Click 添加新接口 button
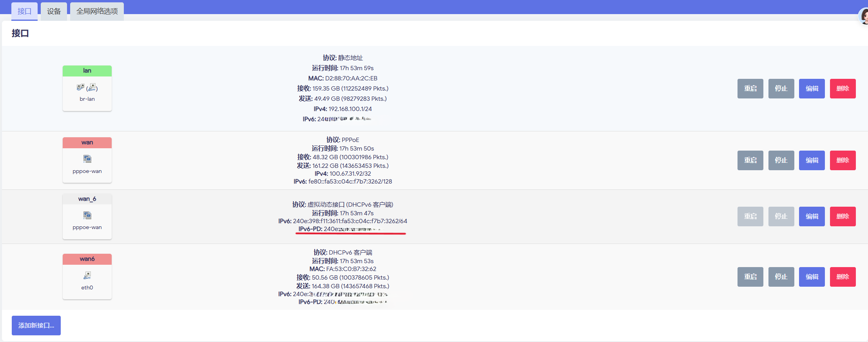Viewport: 868px width, 342px height. 36,326
